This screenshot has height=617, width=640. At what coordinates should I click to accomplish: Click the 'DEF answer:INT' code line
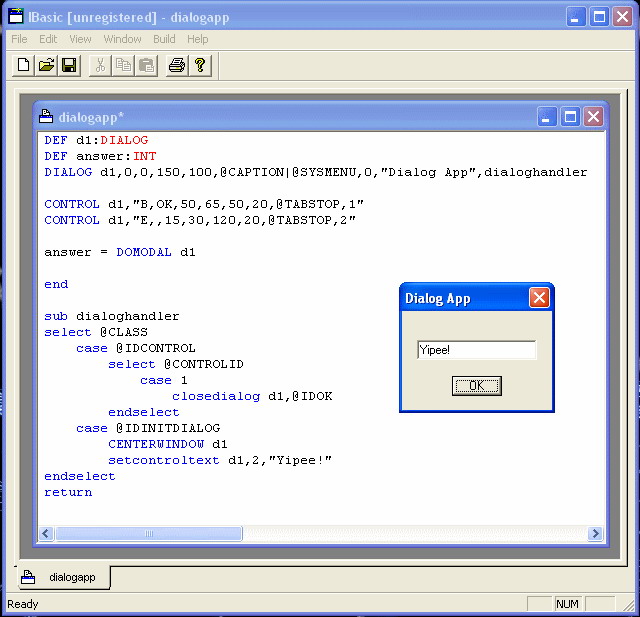(100, 156)
